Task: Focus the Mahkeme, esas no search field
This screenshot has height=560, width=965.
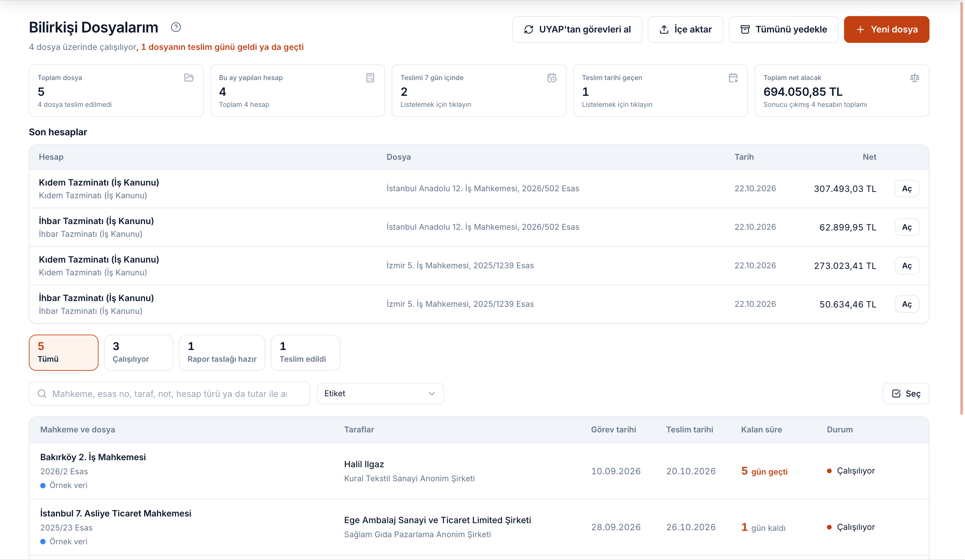Action: point(170,394)
